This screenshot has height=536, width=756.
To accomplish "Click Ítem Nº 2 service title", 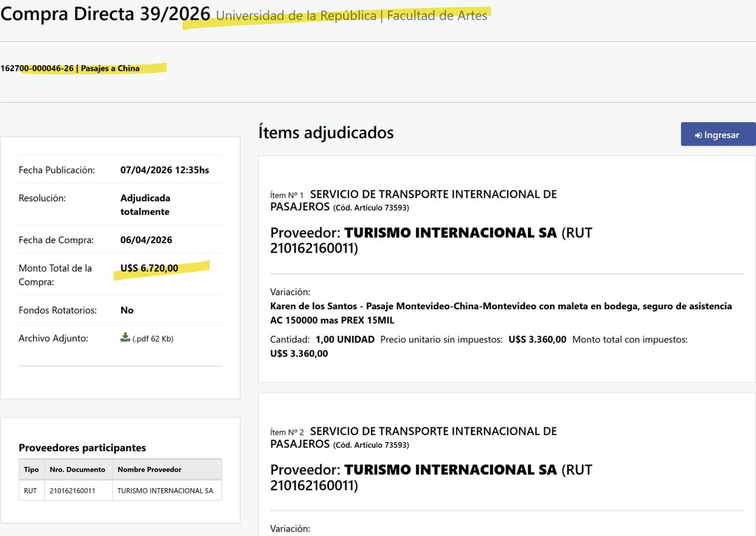I will click(413, 437).
